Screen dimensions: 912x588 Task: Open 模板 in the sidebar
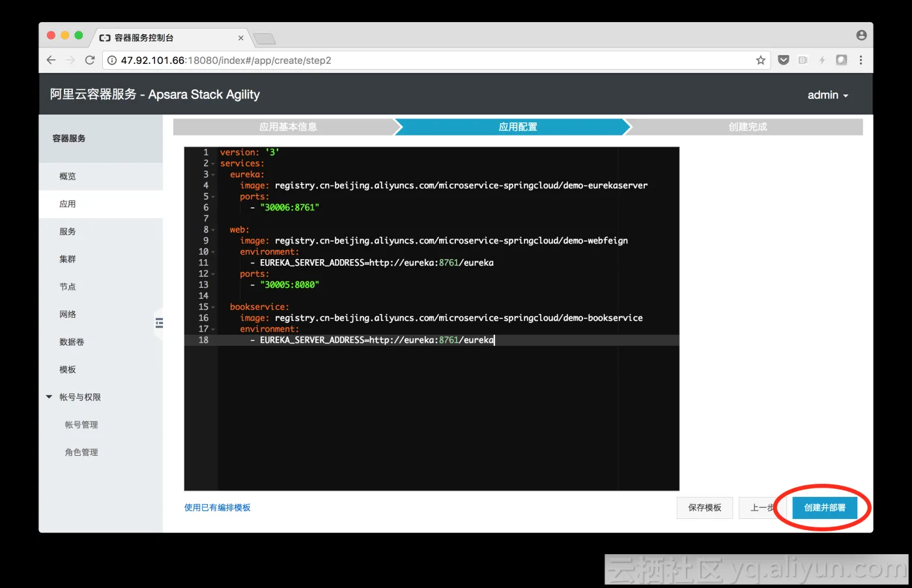100,369
